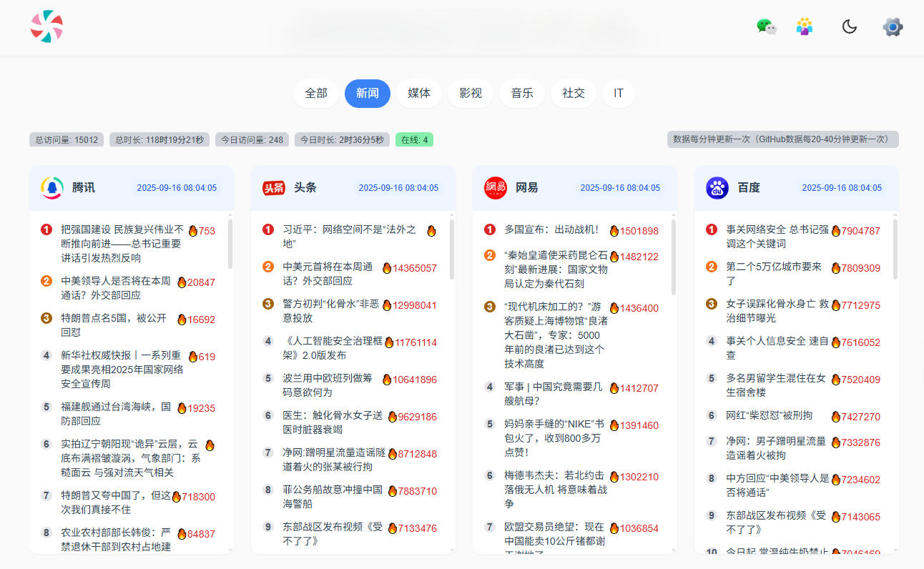This screenshot has width=924, height=569.
Task: Click the Tencent list scrollbar
Action: [230, 243]
